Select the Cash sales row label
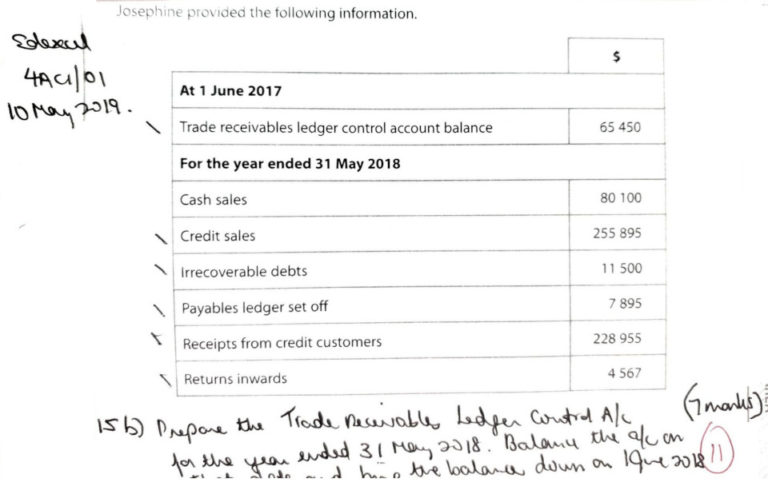Screen dimensions: 768x498 (x=213, y=199)
